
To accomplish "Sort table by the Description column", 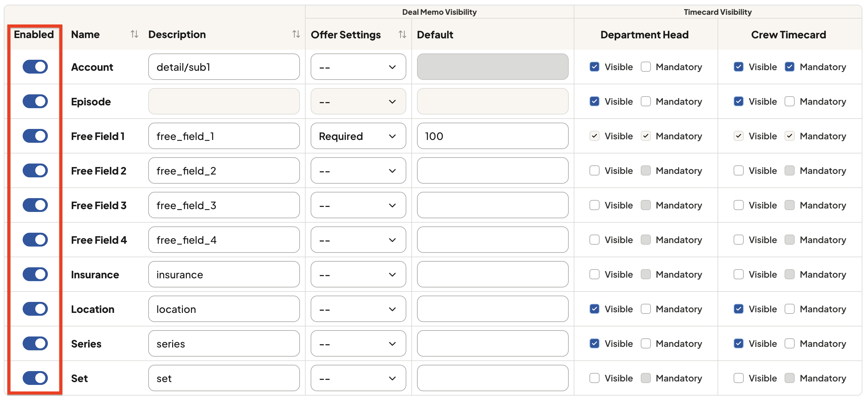I will click(296, 34).
